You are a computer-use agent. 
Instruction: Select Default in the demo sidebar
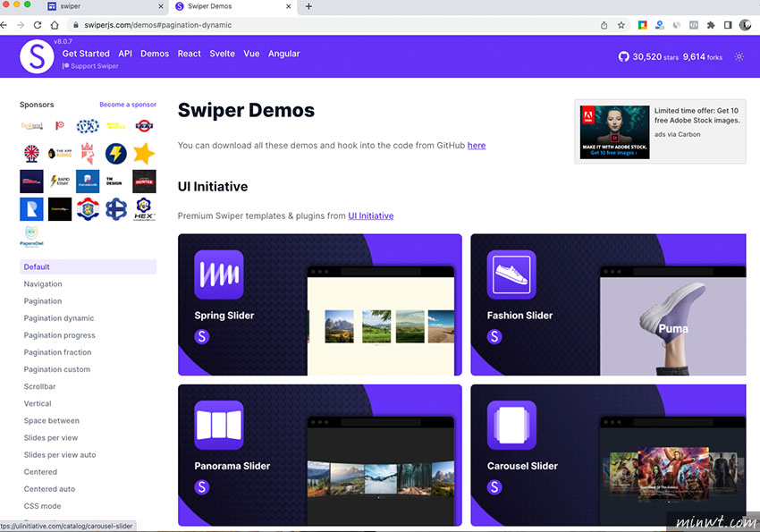[89, 267]
